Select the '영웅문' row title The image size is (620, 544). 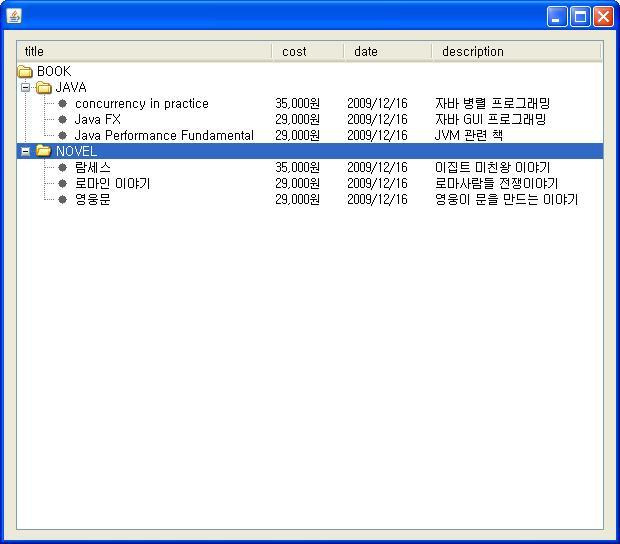point(93,199)
